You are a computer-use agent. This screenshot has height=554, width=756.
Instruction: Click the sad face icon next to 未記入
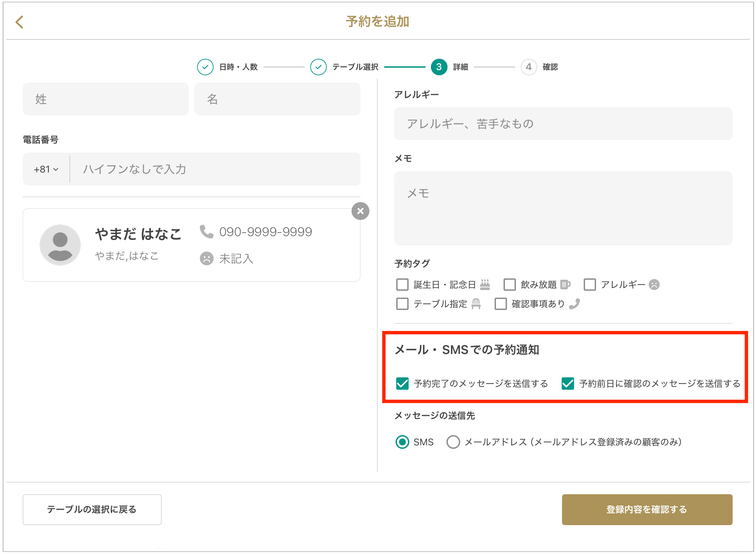pyautogui.click(x=206, y=258)
